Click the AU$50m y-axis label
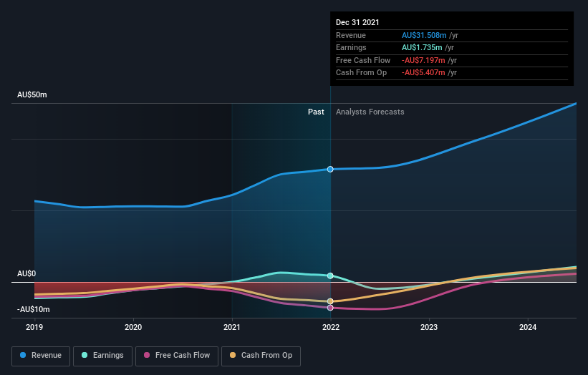The height and width of the screenshot is (375, 588). pyautogui.click(x=32, y=94)
